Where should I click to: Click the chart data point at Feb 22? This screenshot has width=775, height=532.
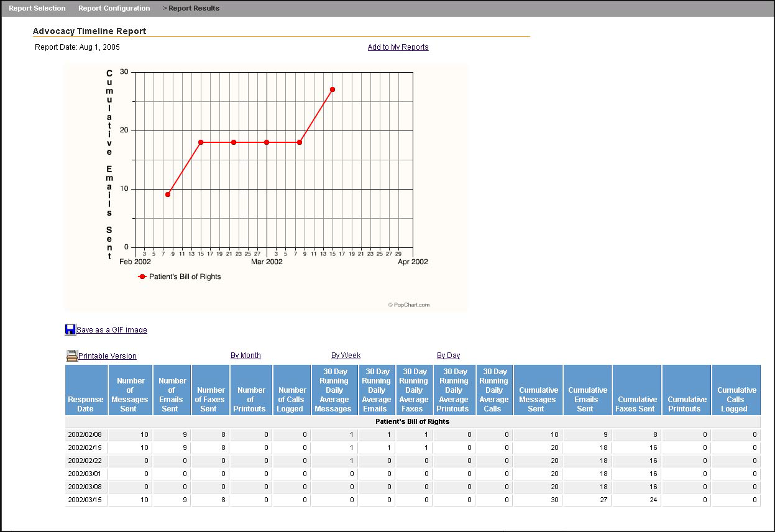tap(234, 142)
